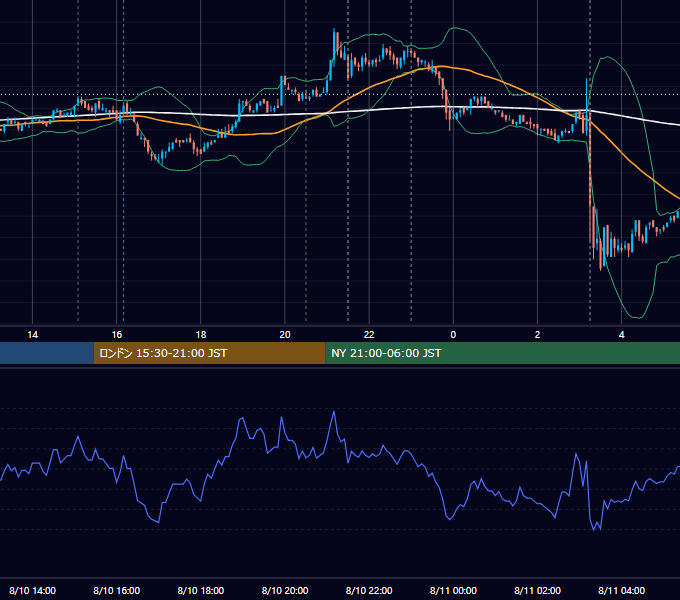Click the '14' hour label on the price chart axis
The height and width of the screenshot is (600, 680).
coord(33,335)
